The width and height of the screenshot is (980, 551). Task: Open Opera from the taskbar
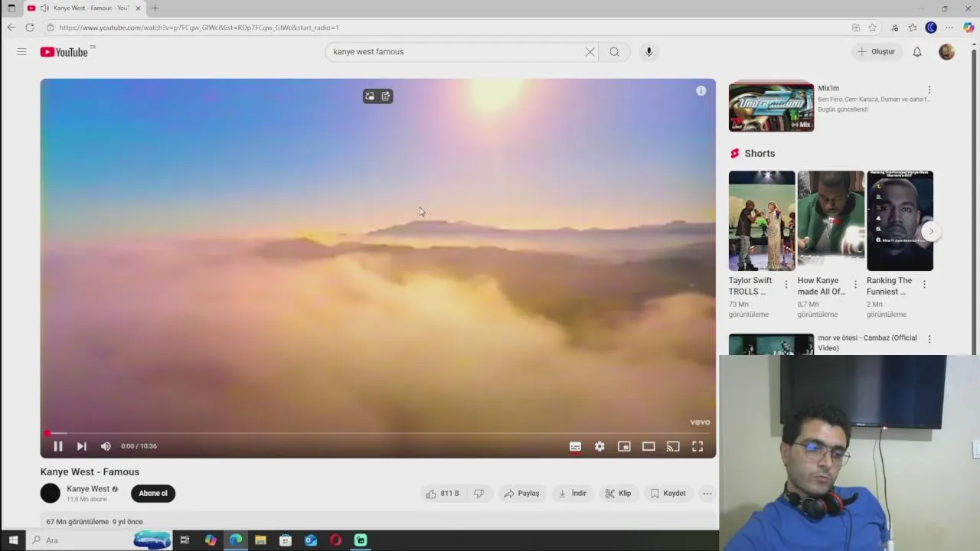(335, 540)
